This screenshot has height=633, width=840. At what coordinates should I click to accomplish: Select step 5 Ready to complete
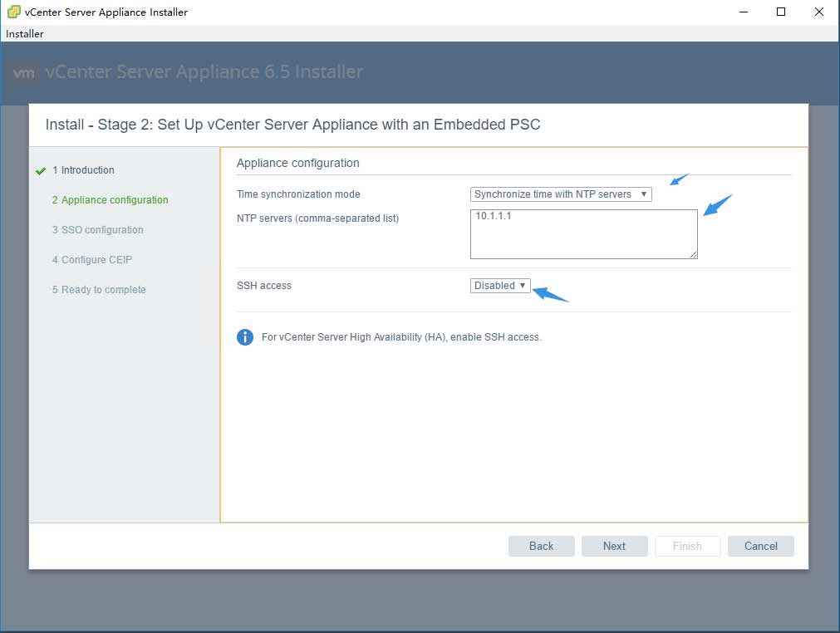pos(99,290)
